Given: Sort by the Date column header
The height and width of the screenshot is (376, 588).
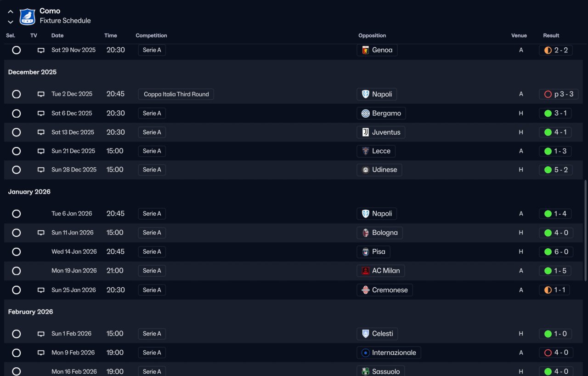Looking at the screenshot, I should [57, 35].
